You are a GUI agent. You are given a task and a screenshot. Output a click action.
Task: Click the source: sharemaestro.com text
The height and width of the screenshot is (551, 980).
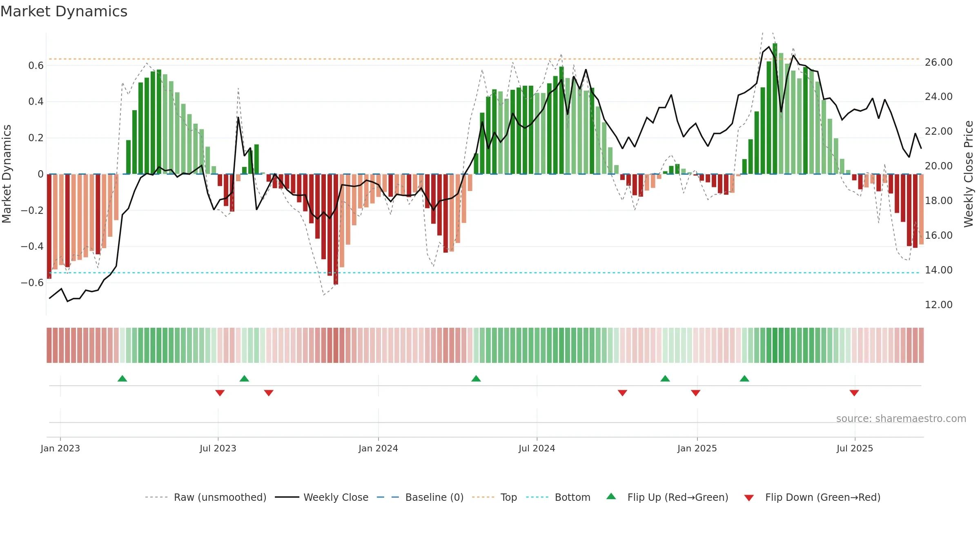coord(901,419)
